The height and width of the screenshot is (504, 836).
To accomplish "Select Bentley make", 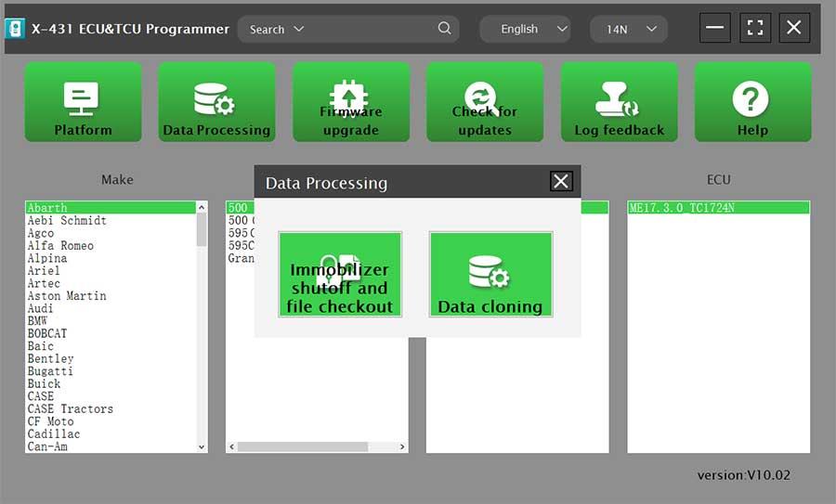I will (x=111, y=358).
